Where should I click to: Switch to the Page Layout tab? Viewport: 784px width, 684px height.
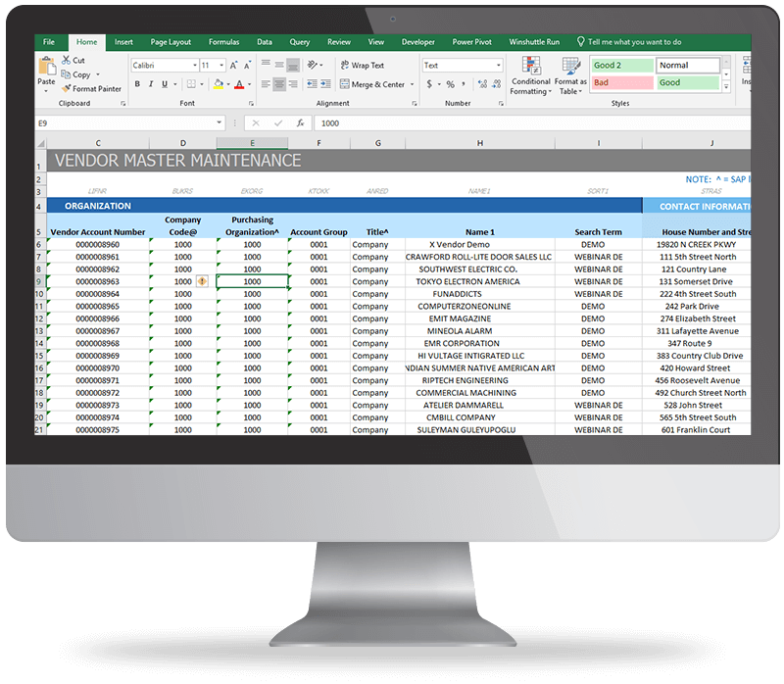(x=171, y=42)
